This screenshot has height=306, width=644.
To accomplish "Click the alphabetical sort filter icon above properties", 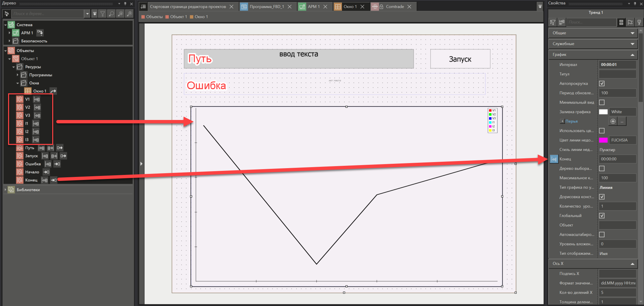I will tap(552, 22).
